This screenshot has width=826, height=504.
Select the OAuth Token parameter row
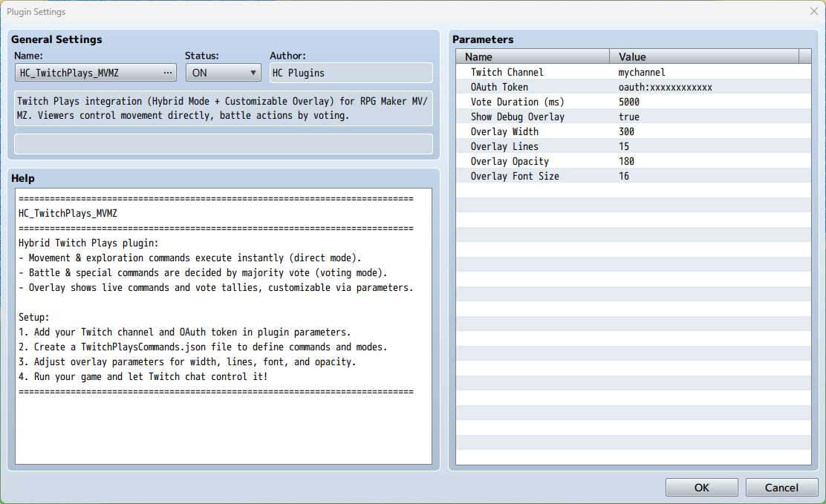coord(633,87)
